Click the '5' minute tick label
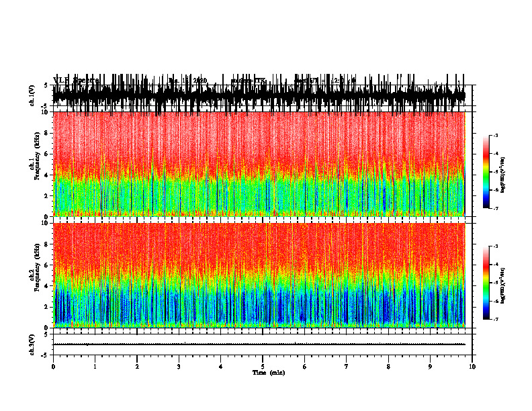The image size is (532, 411). tap(263, 367)
